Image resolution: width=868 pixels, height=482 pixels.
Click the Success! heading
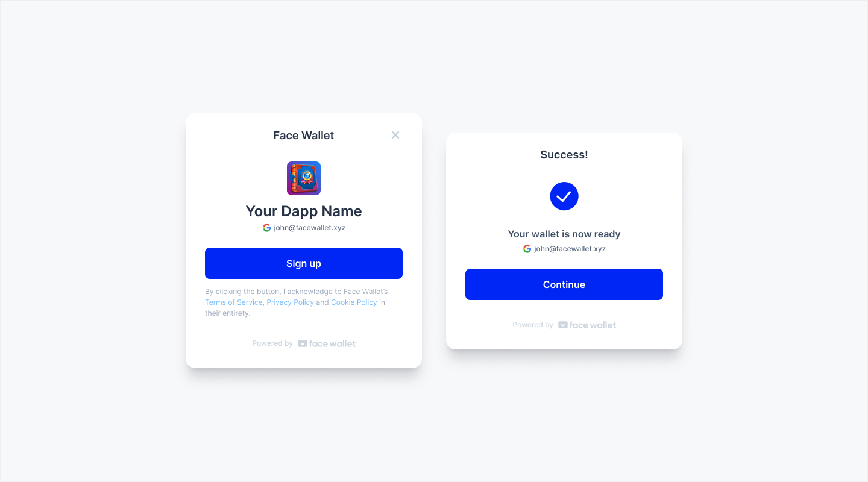coord(564,155)
